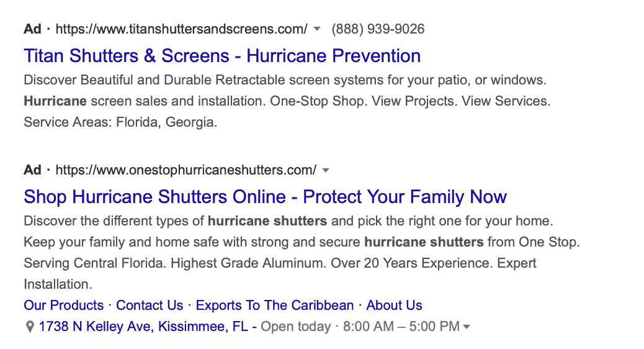Click the Service Areas: Florida, Georgia text
This screenshot has height=349, width=644.
120,122
